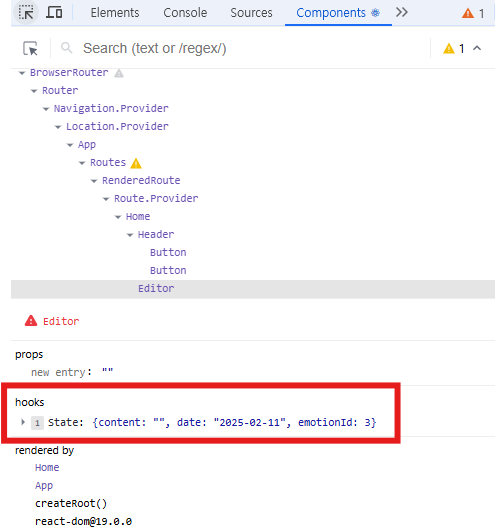The image size is (495, 528).
Task: Click the search magnifier icon
Action: coord(66,48)
